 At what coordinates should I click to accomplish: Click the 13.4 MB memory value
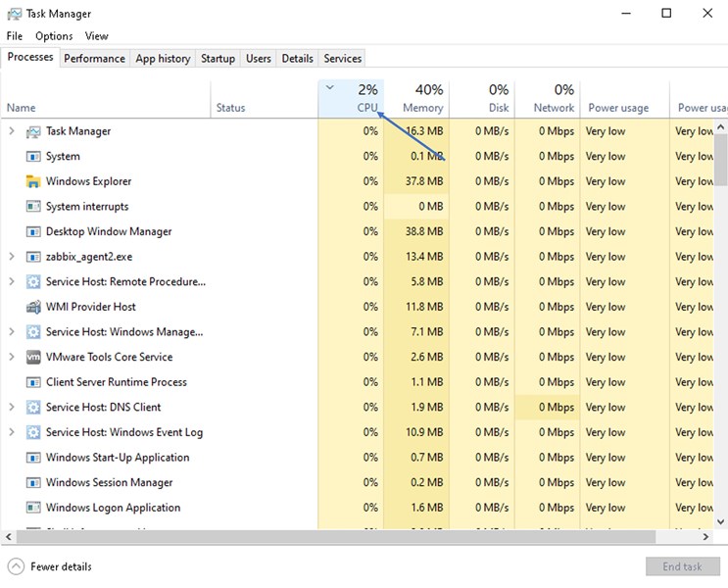coord(424,257)
